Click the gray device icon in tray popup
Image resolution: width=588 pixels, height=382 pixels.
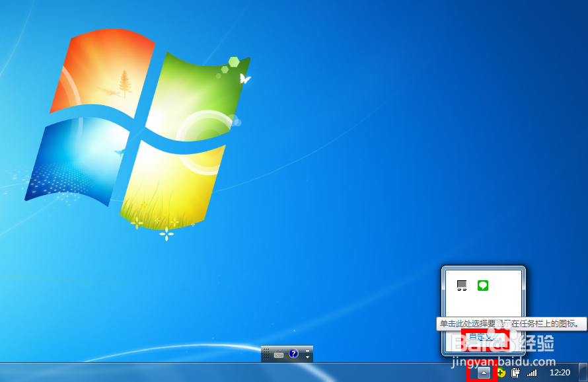pos(462,286)
